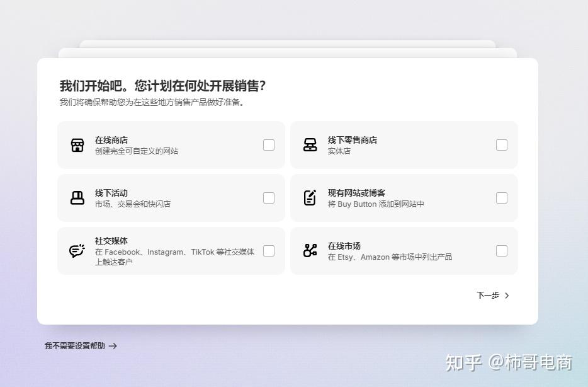Click the connected nodes icon for 在线市场
The width and height of the screenshot is (588, 387).
click(310, 250)
